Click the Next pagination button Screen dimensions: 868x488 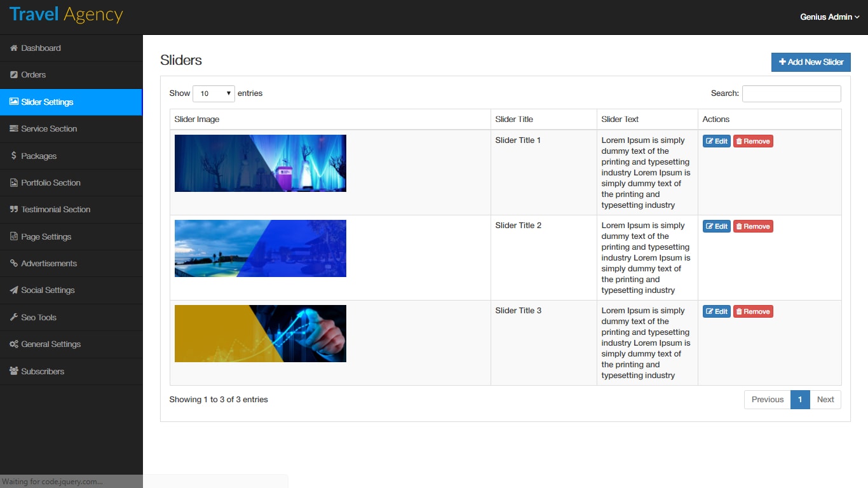pyautogui.click(x=825, y=400)
